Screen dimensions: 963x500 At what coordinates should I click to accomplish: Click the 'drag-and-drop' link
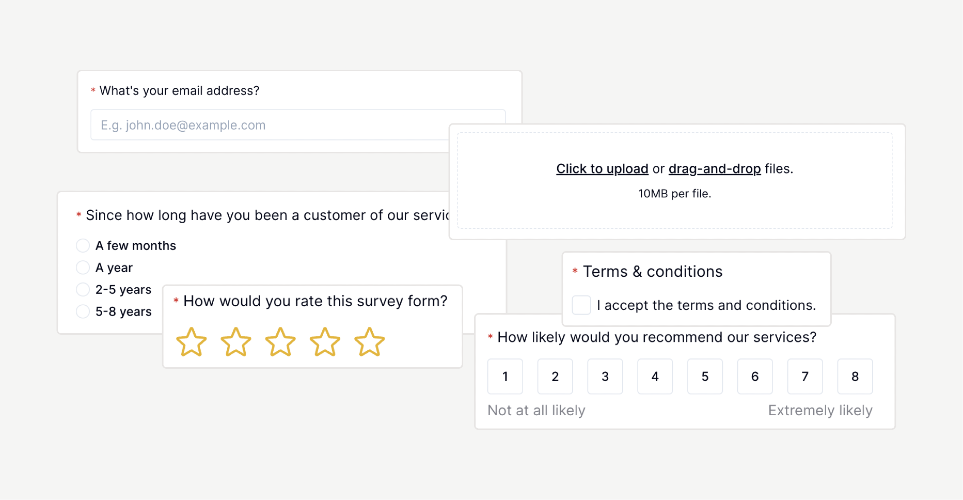(714, 169)
